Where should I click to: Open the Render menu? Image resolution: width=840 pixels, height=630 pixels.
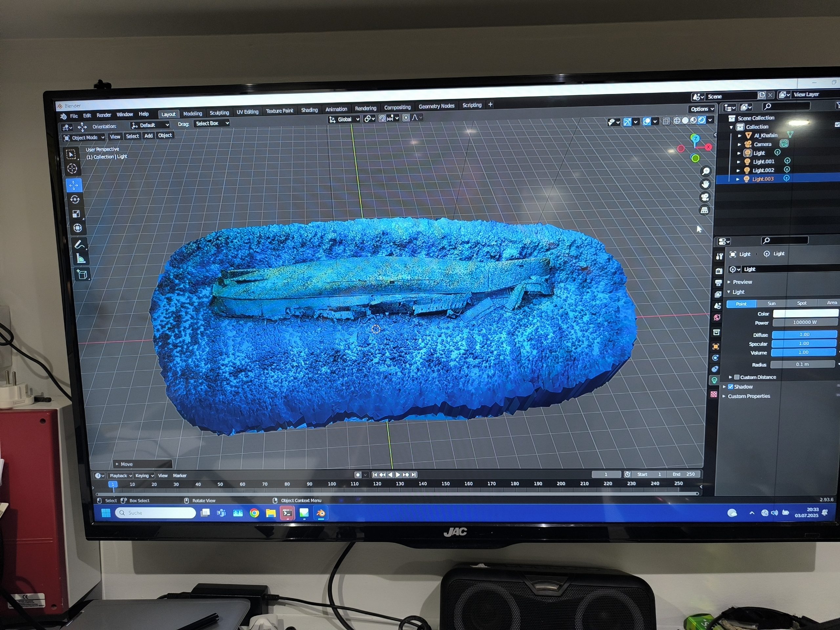104,115
